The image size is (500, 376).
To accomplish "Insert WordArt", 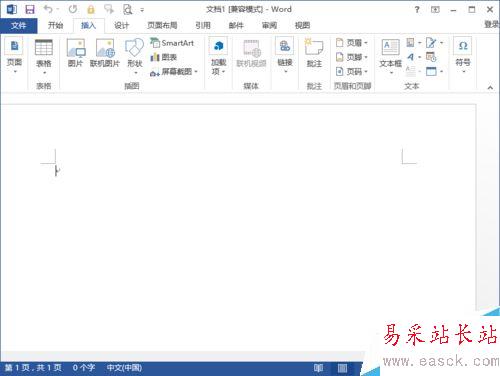I will pyautogui.click(x=413, y=57).
